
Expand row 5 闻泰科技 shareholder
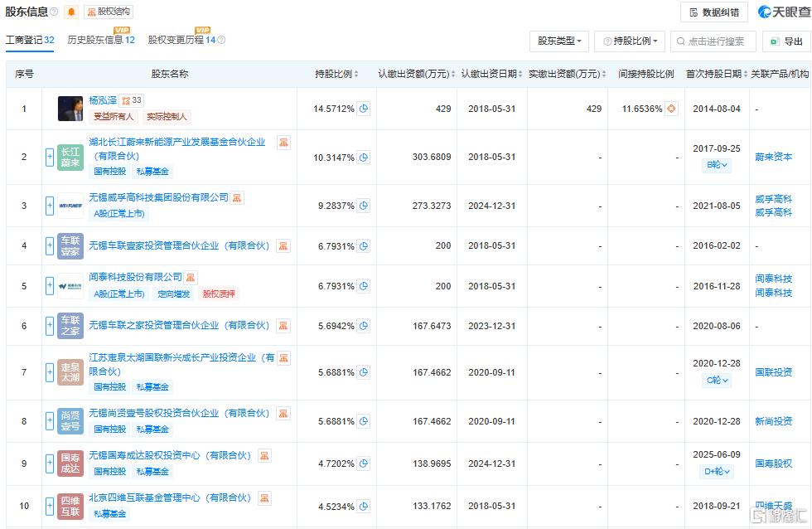pos(50,285)
